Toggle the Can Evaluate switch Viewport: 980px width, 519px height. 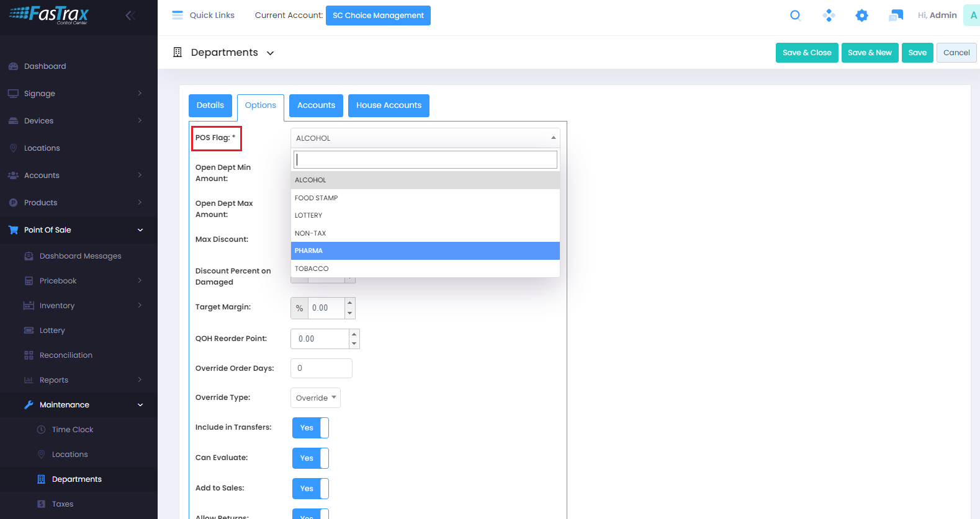(310, 458)
